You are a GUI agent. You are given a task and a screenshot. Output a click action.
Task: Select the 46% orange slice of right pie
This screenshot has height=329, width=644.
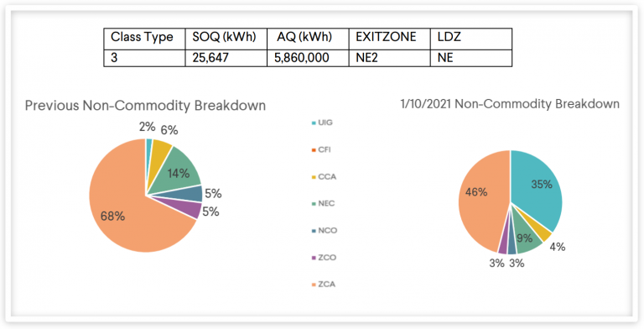point(480,197)
